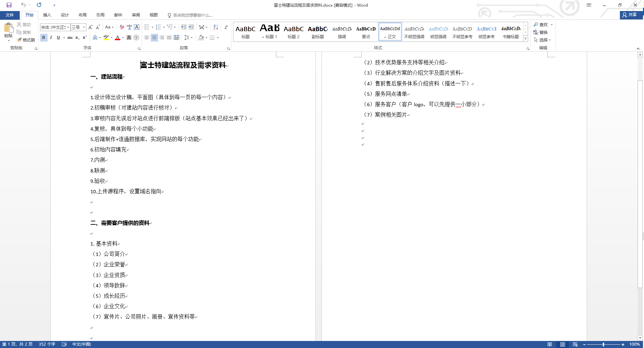Screen dimensions: 644x348
Task: Click the 100% zoom level indicator
Action: (x=635, y=344)
